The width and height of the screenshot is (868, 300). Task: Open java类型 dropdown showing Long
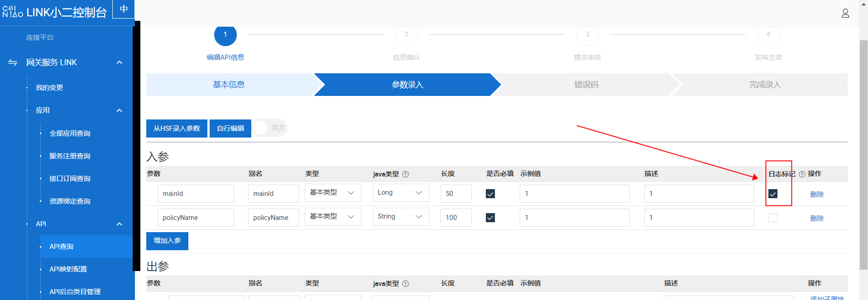click(x=400, y=193)
